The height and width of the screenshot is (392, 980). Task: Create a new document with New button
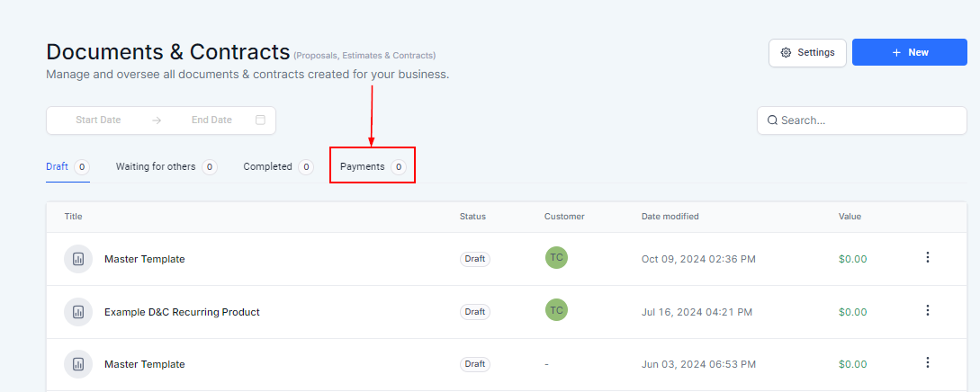point(910,52)
